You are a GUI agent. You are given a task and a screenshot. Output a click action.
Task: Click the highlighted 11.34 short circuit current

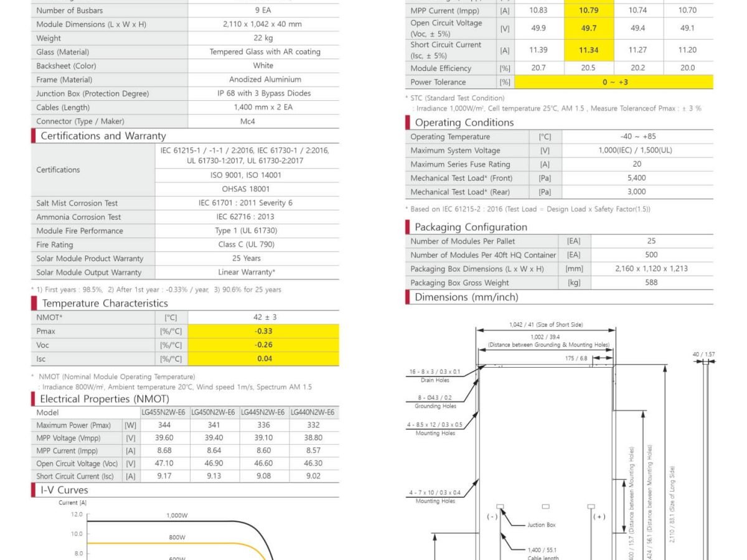pos(588,50)
